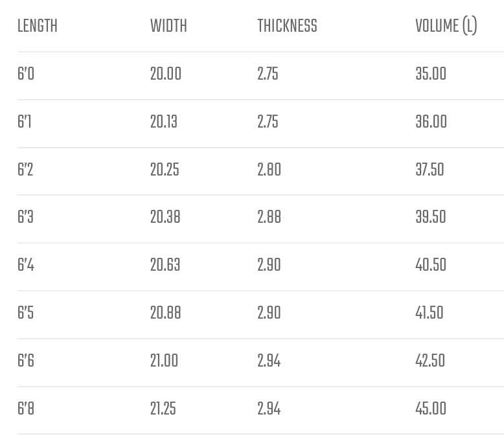Click the 20.38 width value
The width and height of the screenshot is (504, 443).
165,217
